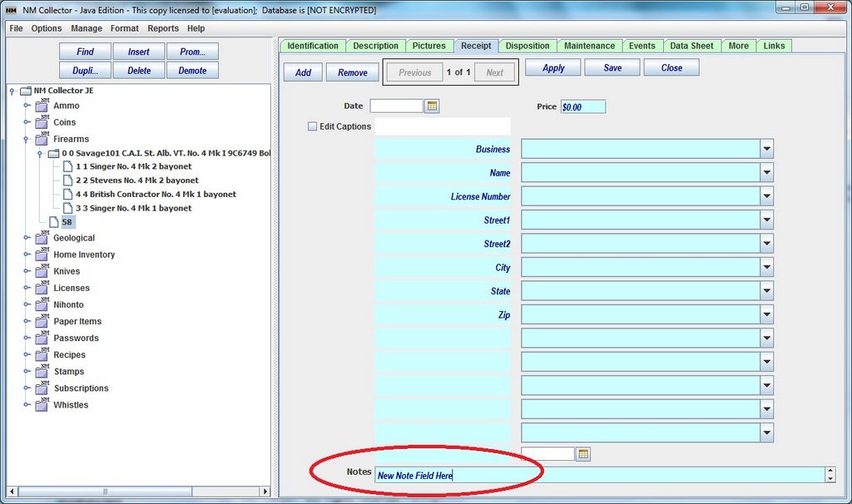
Task: Click the Notes field stepper arrows
Action: click(x=830, y=475)
